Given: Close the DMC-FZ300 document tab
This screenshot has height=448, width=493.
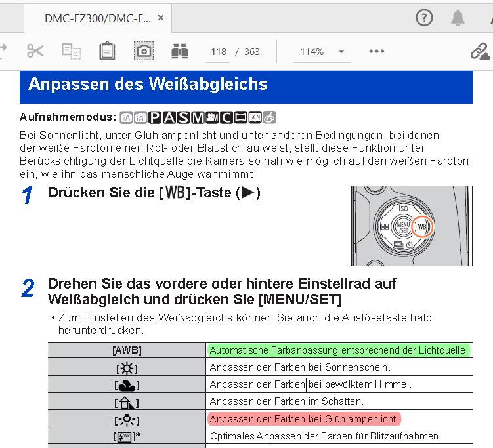Looking at the screenshot, I should coord(161,18).
